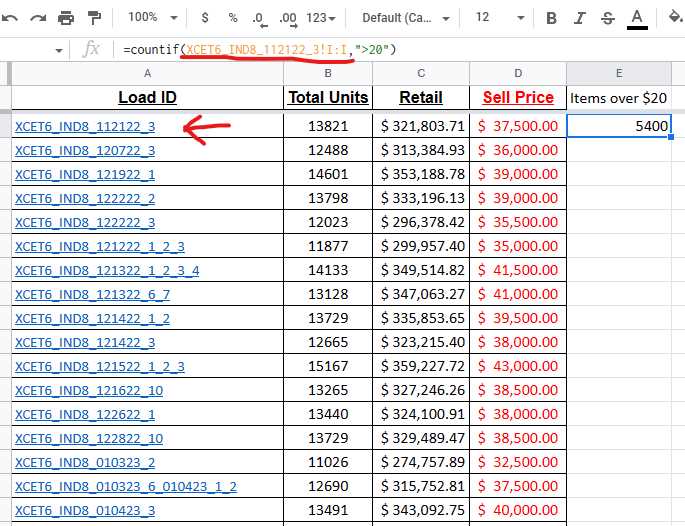Select column B header

(328, 73)
